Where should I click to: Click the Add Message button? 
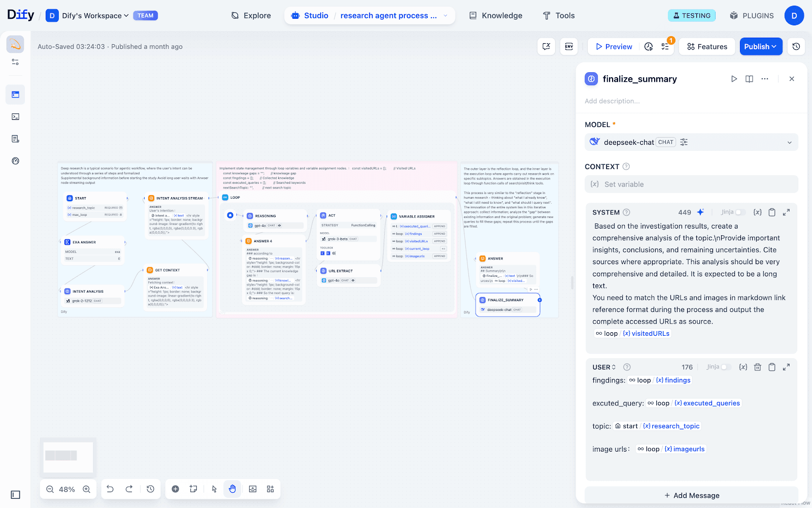[691, 495]
